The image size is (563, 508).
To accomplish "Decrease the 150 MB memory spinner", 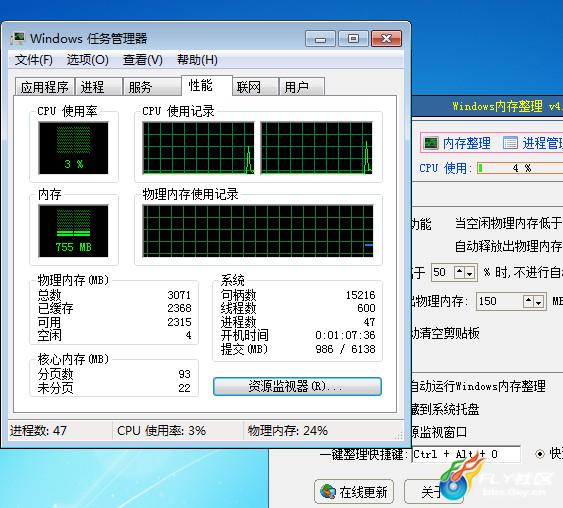I will [539, 302].
